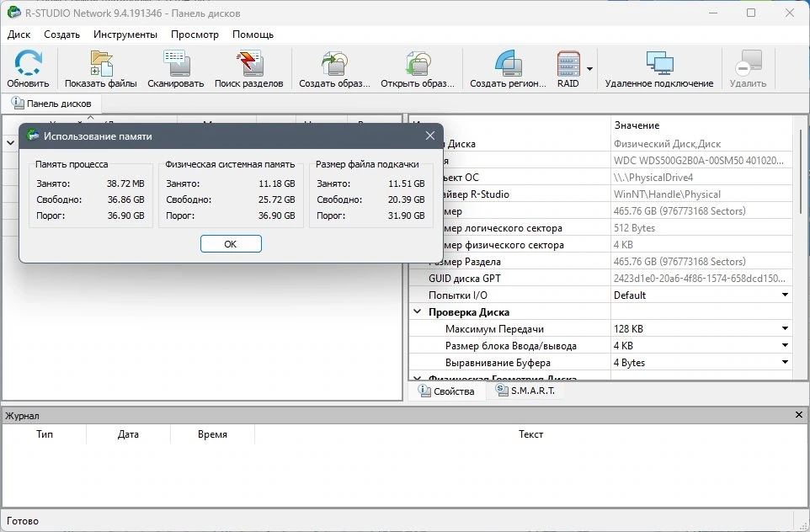Viewport: 810px width, 532px height.
Task: Click the Текст column header in Журнал
Action: click(531, 434)
